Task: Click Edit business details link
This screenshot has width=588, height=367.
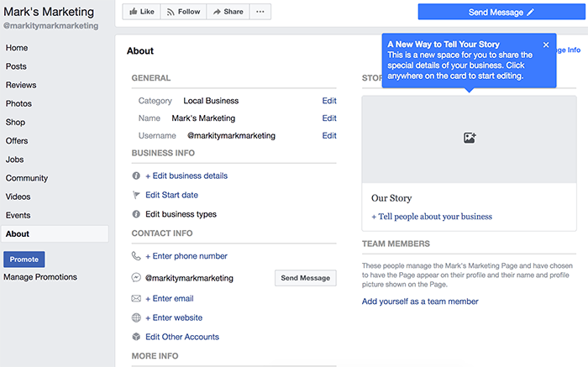Action: click(x=186, y=176)
